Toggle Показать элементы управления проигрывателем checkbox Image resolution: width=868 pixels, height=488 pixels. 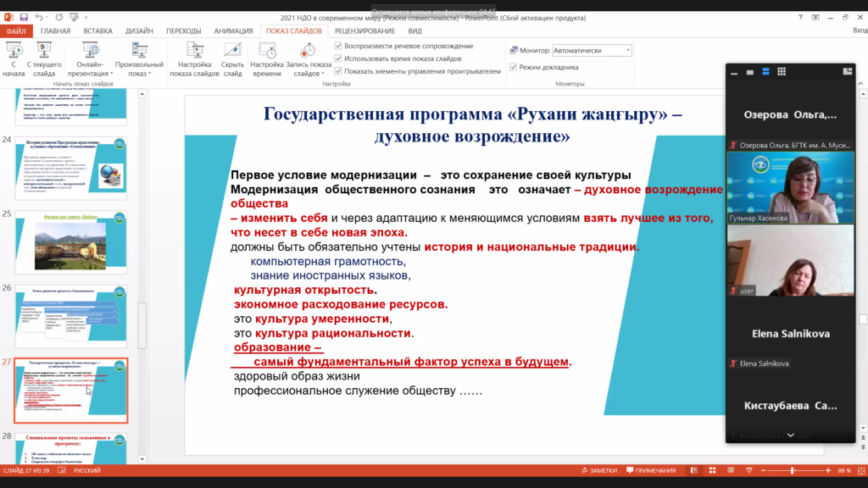(x=338, y=71)
